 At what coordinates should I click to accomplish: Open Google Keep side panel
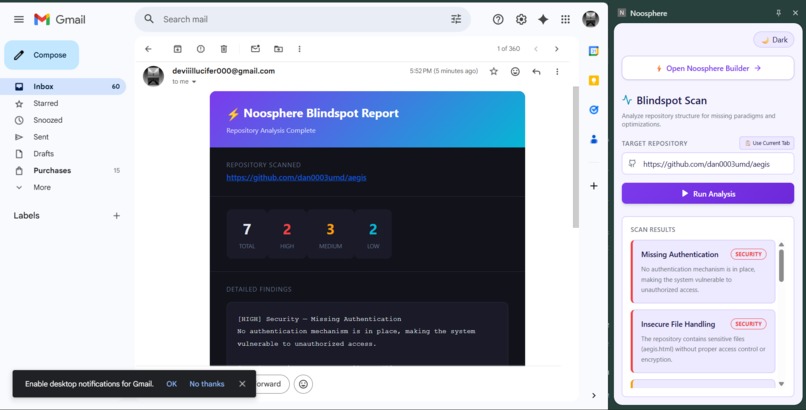tap(594, 80)
